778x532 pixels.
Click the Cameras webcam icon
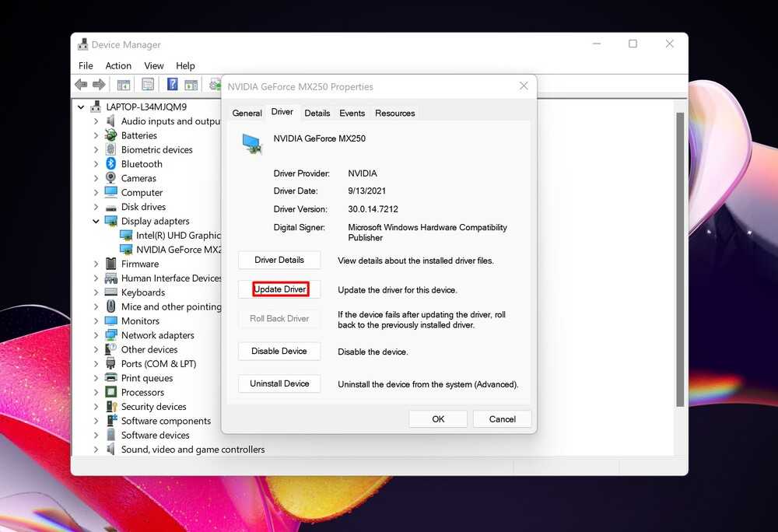110,178
